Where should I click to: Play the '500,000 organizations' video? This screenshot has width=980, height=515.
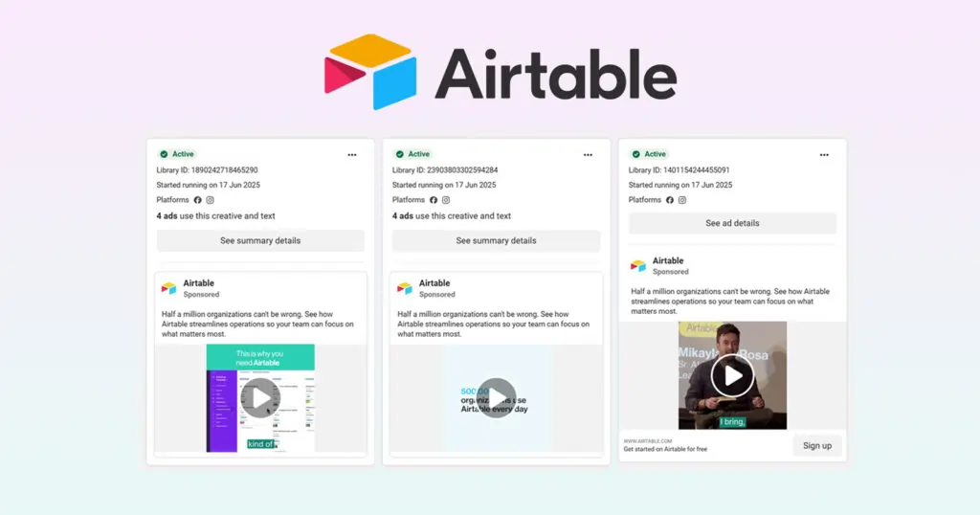pyautogui.click(x=496, y=398)
